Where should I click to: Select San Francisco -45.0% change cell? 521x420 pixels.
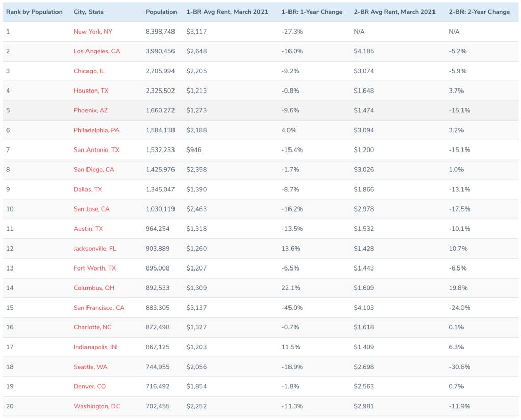292,308
